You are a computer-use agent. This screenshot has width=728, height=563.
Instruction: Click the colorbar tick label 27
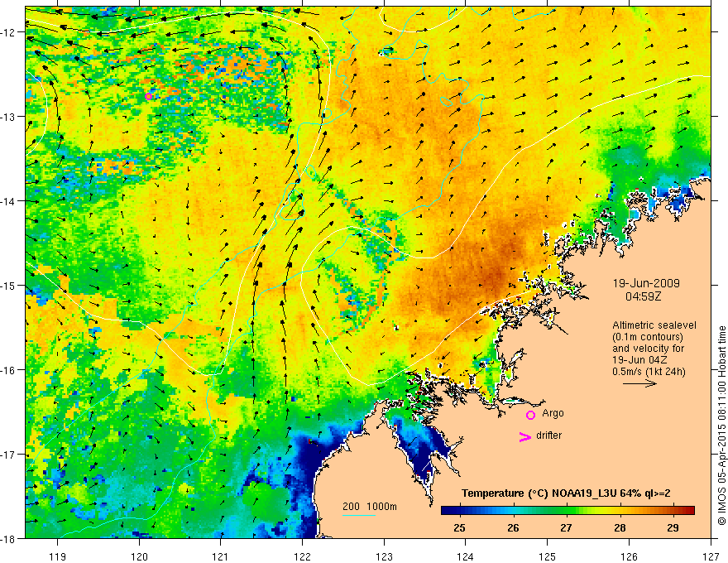point(566,527)
